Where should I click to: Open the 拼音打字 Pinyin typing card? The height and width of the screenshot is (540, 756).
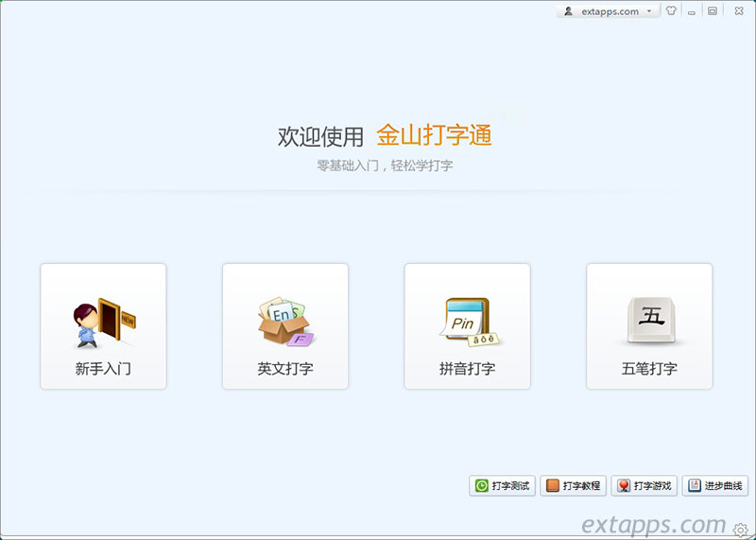tap(467, 326)
